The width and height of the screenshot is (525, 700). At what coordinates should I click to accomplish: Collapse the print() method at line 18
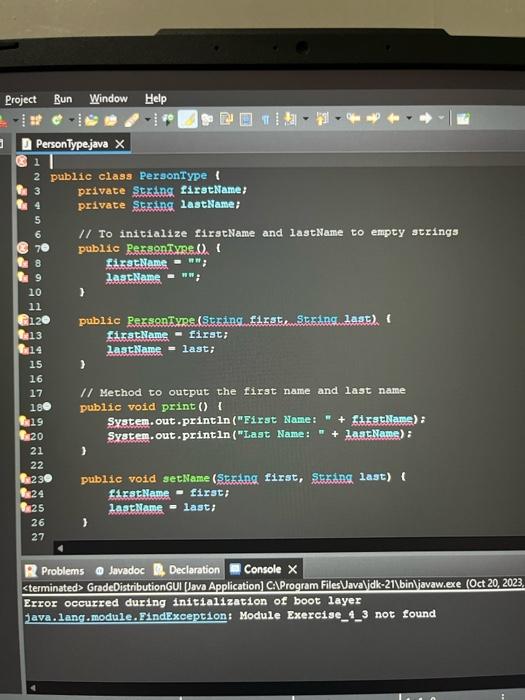(47, 406)
